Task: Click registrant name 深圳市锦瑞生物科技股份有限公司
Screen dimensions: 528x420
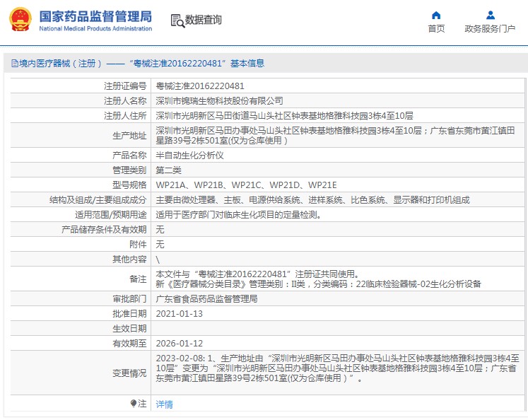Action: point(219,101)
